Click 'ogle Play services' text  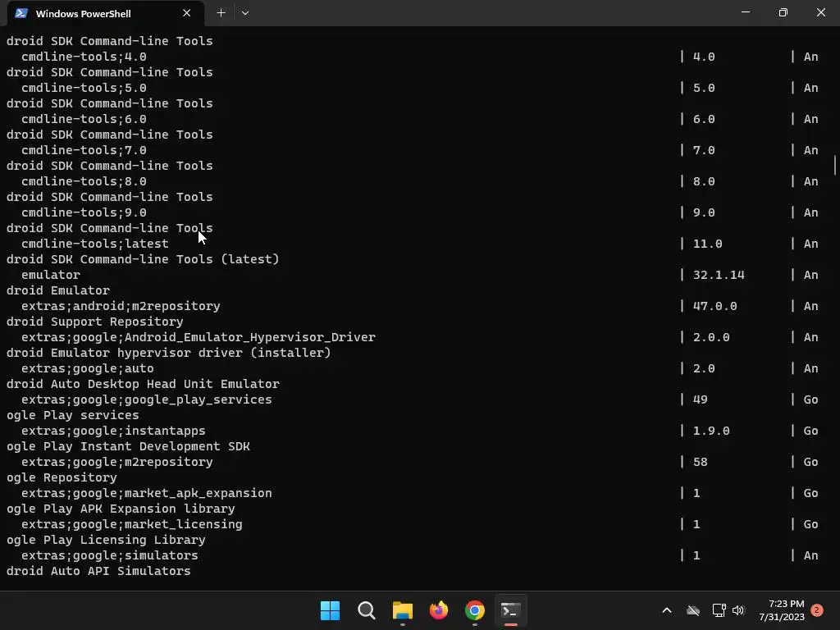tap(72, 414)
